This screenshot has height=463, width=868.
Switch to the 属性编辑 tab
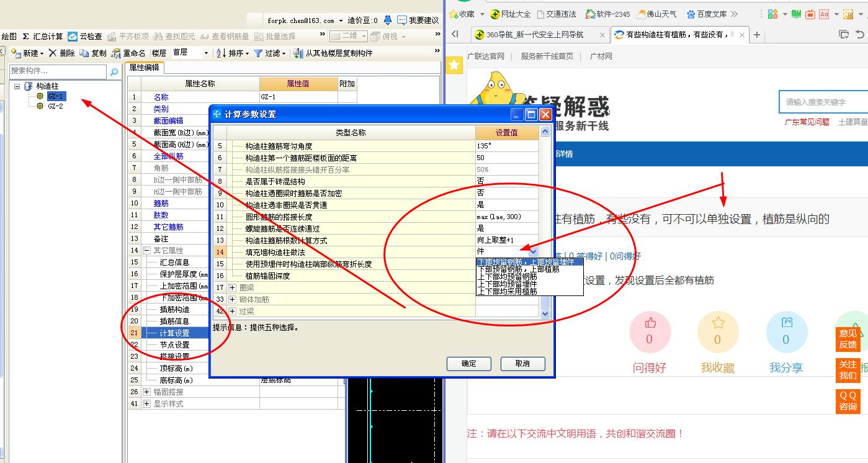tap(144, 68)
